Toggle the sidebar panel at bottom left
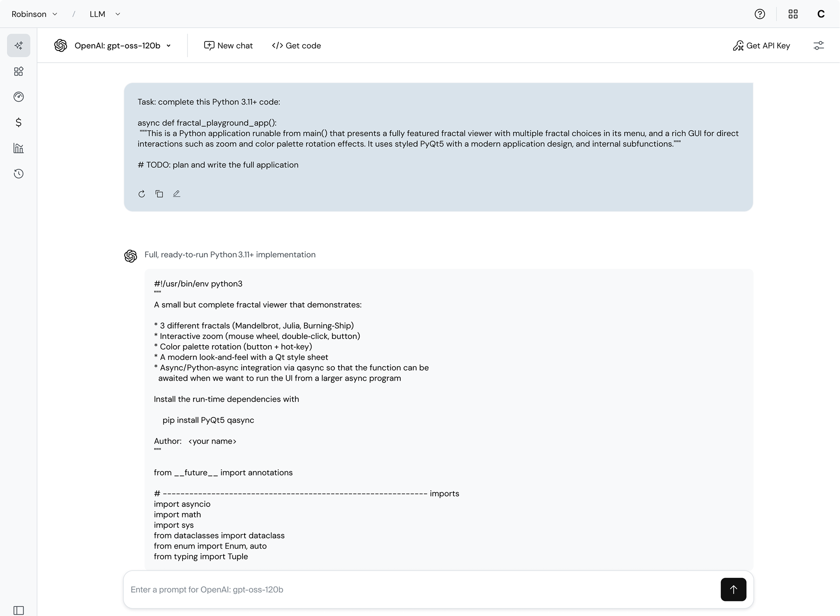Image resolution: width=840 pixels, height=616 pixels. [x=19, y=610]
